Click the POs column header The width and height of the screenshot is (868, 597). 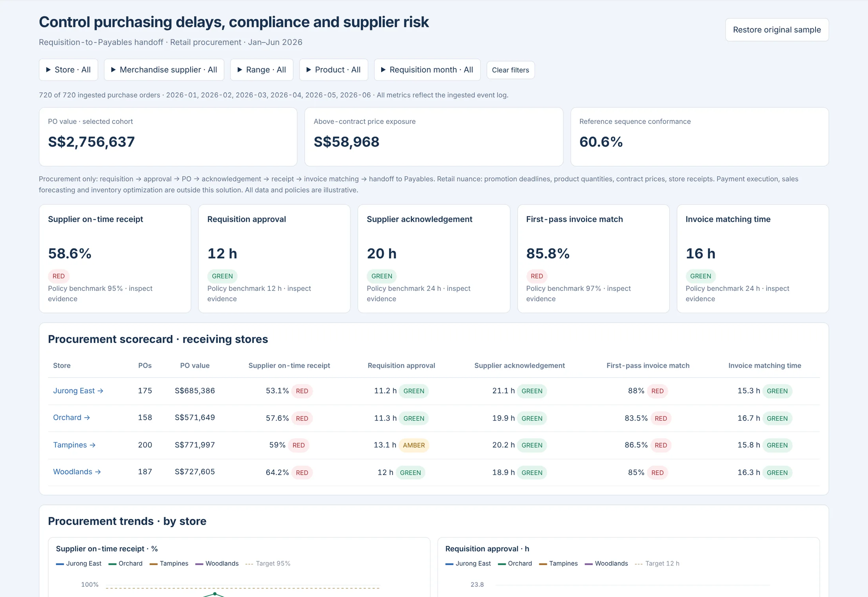pos(145,365)
